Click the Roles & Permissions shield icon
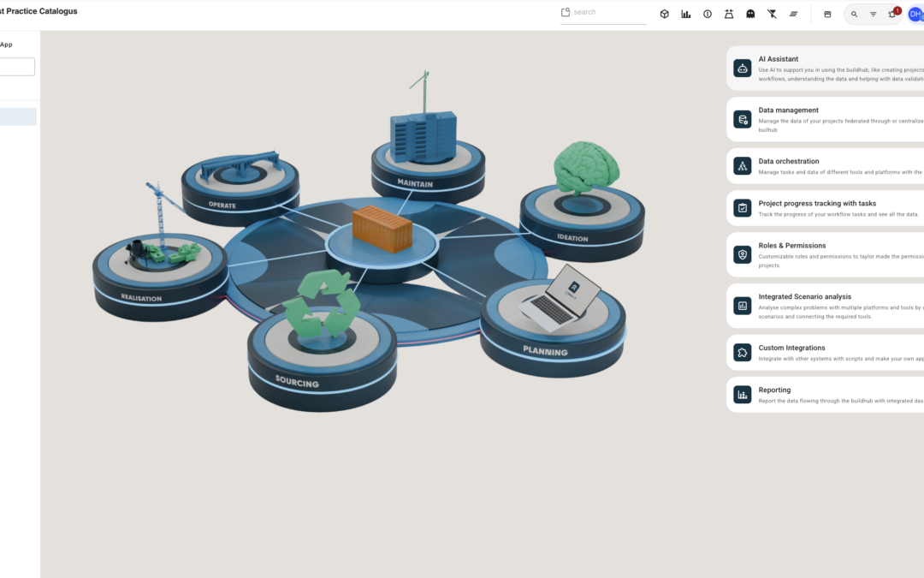Viewport: 924px width, 578px height. pos(743,255)
